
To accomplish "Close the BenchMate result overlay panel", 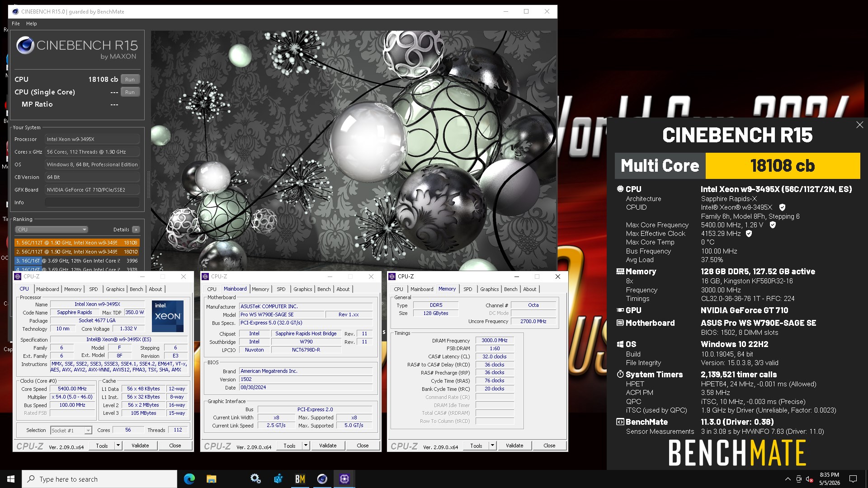I will tap(859, 125).
